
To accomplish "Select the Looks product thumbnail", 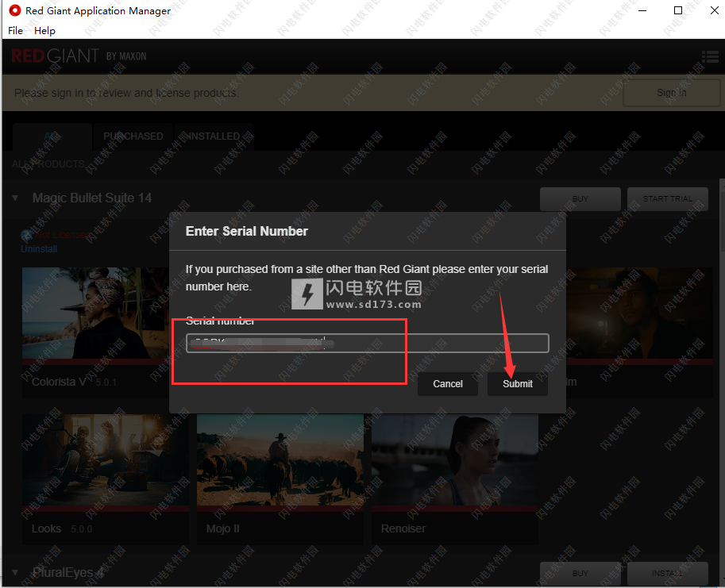I will pos(106,459).
